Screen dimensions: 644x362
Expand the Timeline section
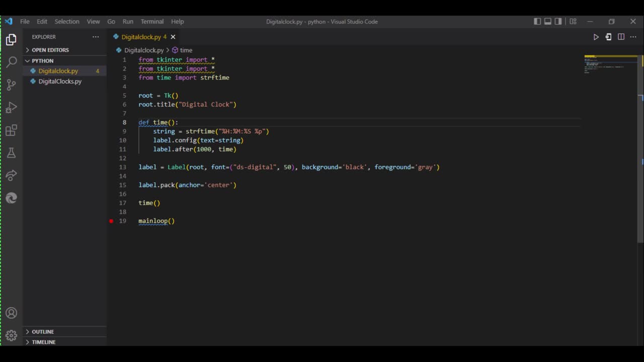(66, 342)
